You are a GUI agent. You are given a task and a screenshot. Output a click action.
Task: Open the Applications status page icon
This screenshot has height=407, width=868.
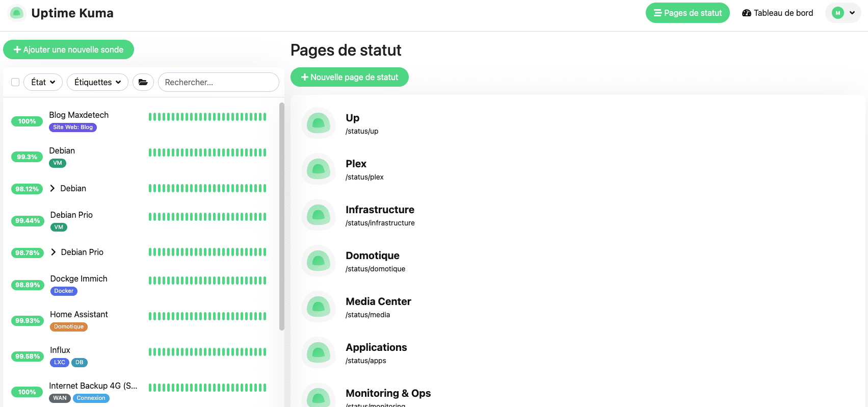pos(319,352)
